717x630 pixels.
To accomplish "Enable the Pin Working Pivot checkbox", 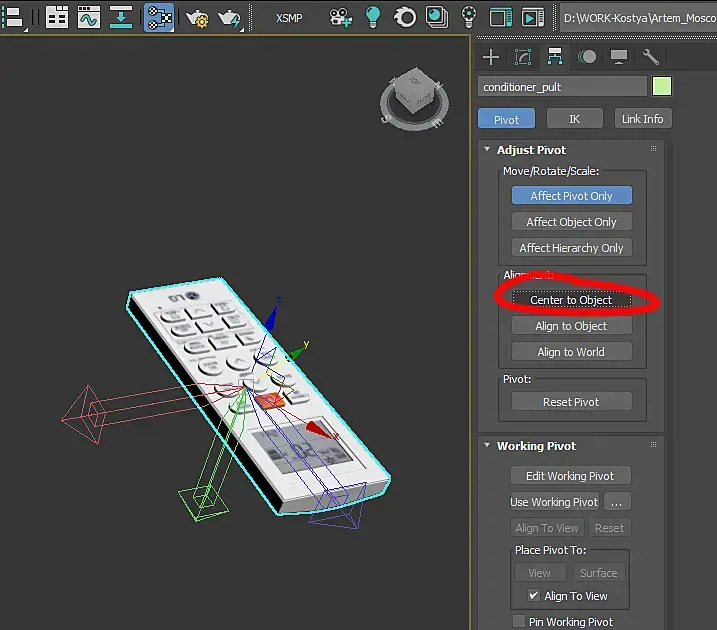I will pyautogui.click(x=519, y=621).
